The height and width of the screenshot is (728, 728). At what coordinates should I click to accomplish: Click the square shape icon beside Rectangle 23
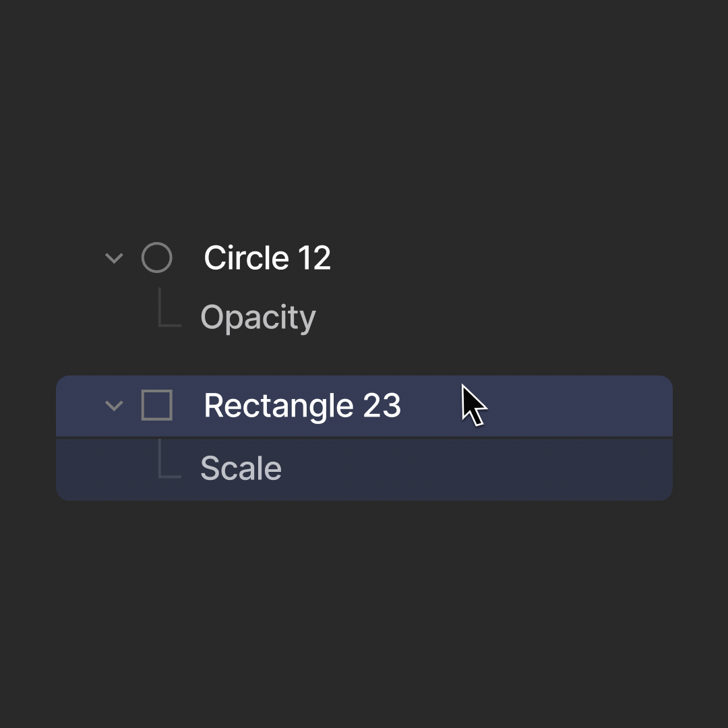point(157,405)
